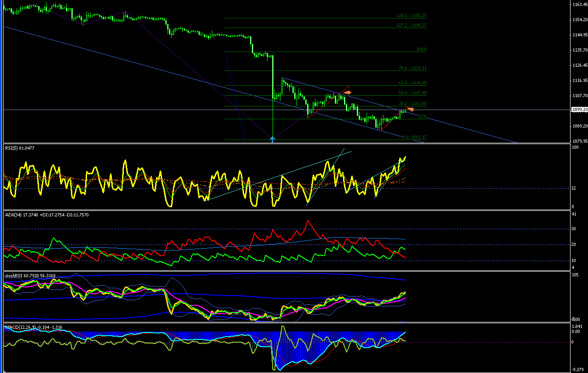588x373 pixels.
Task: Click the 0.0 - 1081.17 Fibonacci label
Action: pos(414,137)
